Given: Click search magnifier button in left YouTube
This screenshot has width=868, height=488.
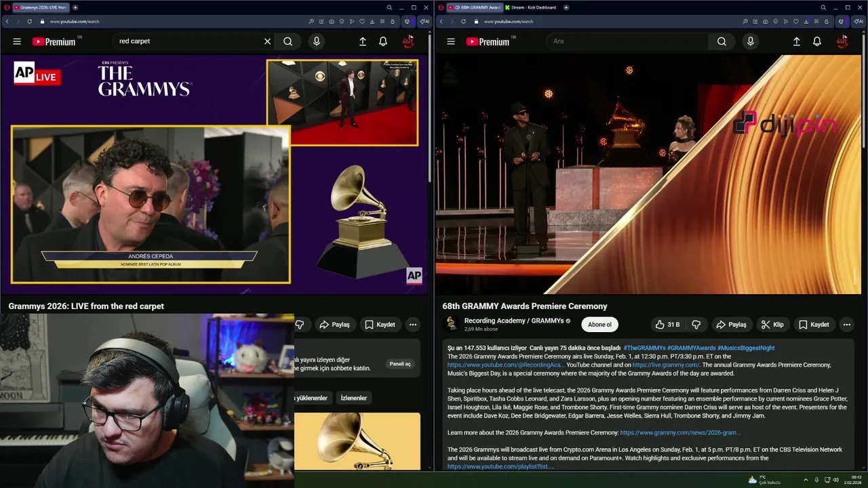Looking at the screenshot, I should (288, 41).
